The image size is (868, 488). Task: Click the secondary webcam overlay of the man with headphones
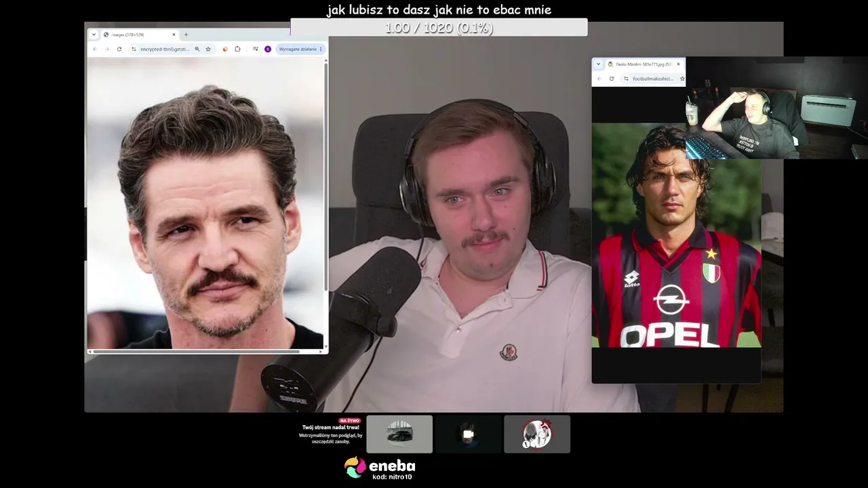(776, 108)
